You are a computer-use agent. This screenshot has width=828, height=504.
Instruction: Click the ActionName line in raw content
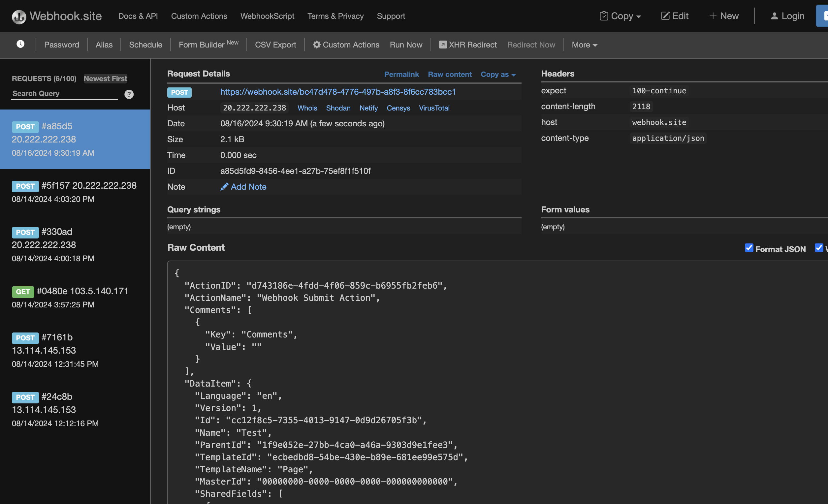(282, 298)
